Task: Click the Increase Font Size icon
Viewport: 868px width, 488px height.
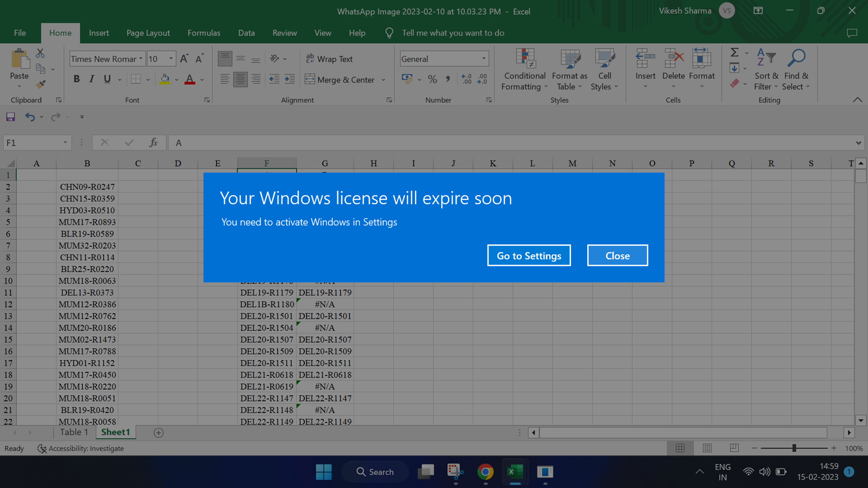Action: click(184, 59)
